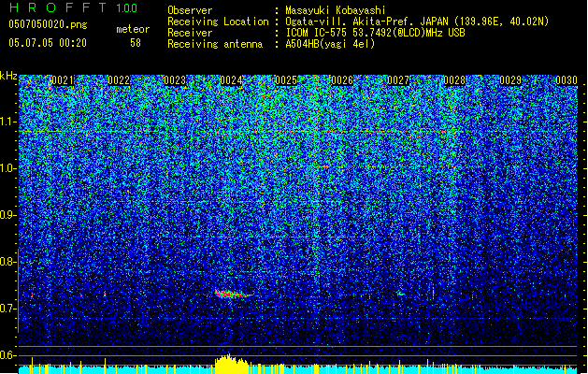588x374 pixels.
Task: Click the 'Receiving Location' field label
Action: (x=218, y=22)
